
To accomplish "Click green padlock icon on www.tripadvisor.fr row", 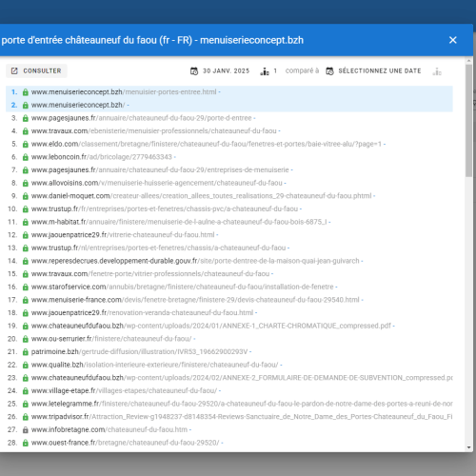I will point(26,417).
